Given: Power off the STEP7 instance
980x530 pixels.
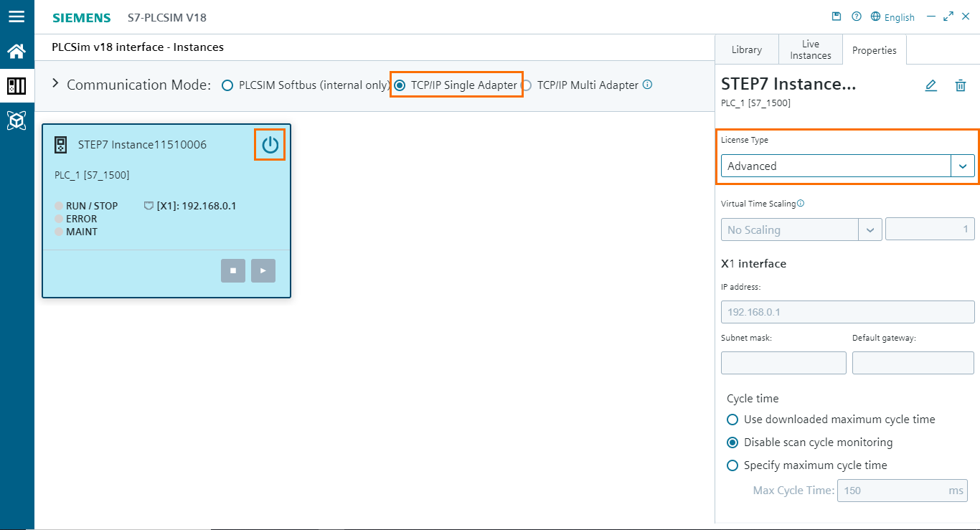Looking at the screenshot, I should 270,144.
